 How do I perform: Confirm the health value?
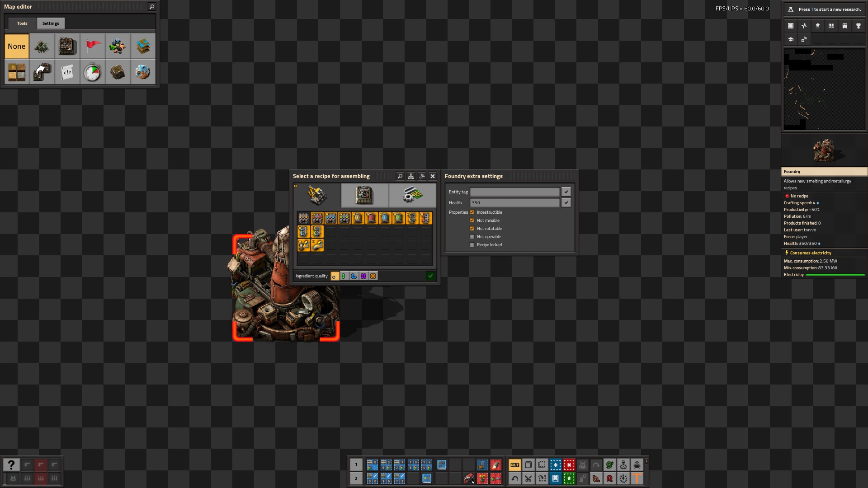point(566,203)
